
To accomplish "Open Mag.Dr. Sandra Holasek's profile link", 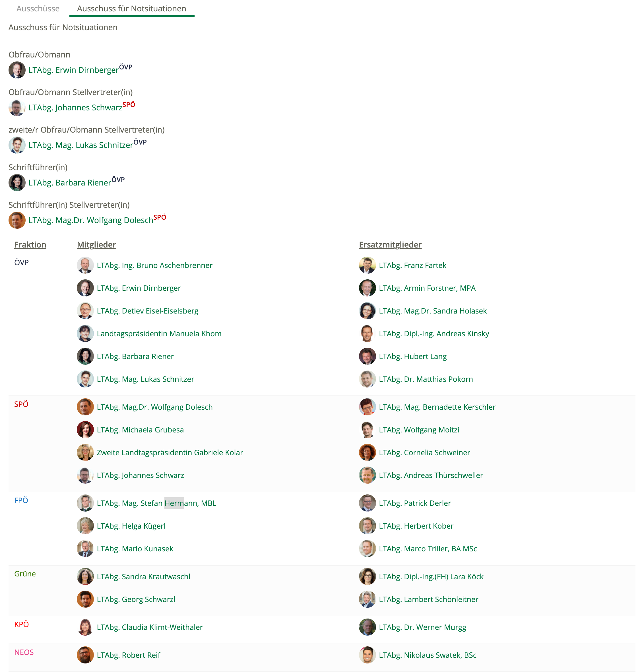I will point(433,311).
